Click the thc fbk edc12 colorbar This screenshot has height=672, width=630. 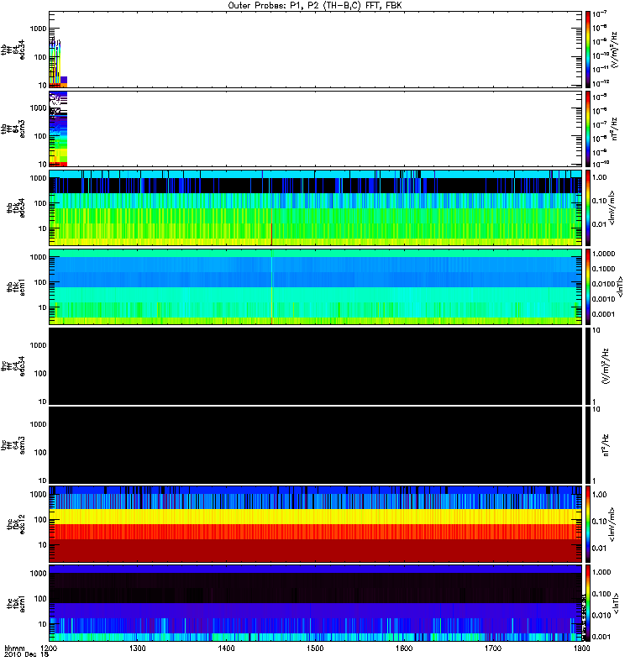pyautogui.click(x=587, y=523)
